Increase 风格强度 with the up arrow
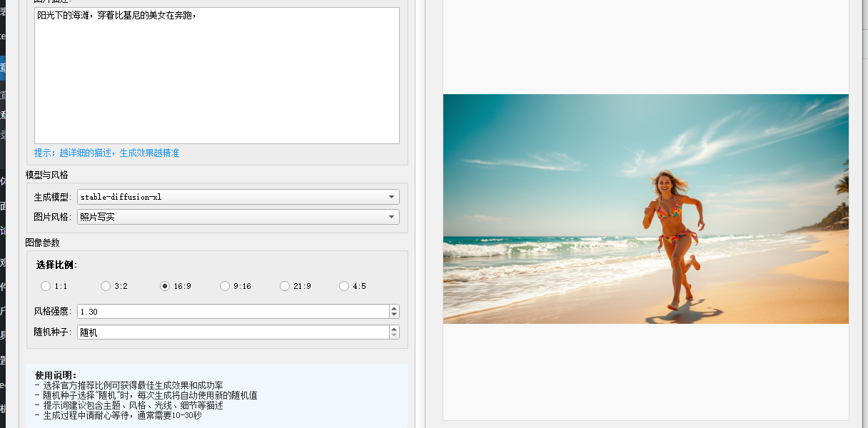This screenshot has height=428, width=868. [394, 308]
